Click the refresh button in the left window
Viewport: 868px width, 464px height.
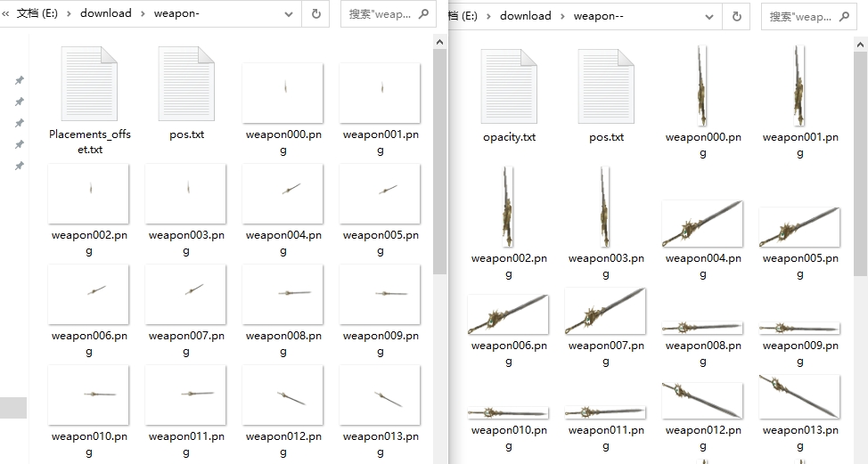[x=315, y=14]
